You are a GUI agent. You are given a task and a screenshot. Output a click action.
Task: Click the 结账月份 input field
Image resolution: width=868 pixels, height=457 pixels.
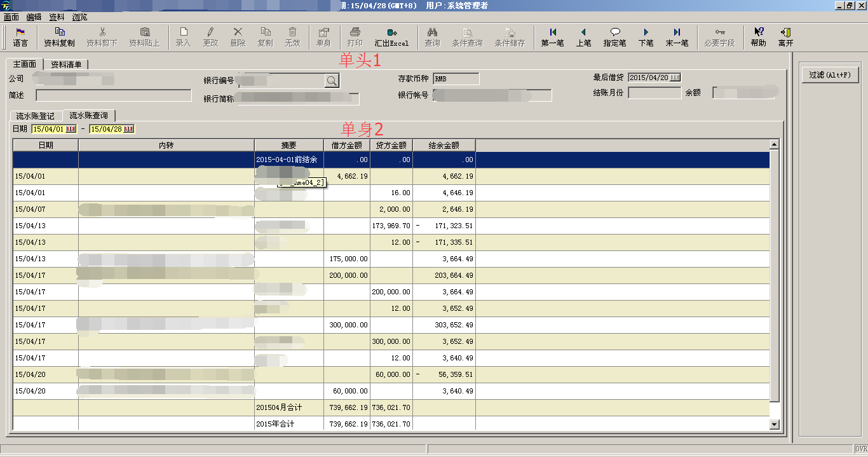pos(654,93)
